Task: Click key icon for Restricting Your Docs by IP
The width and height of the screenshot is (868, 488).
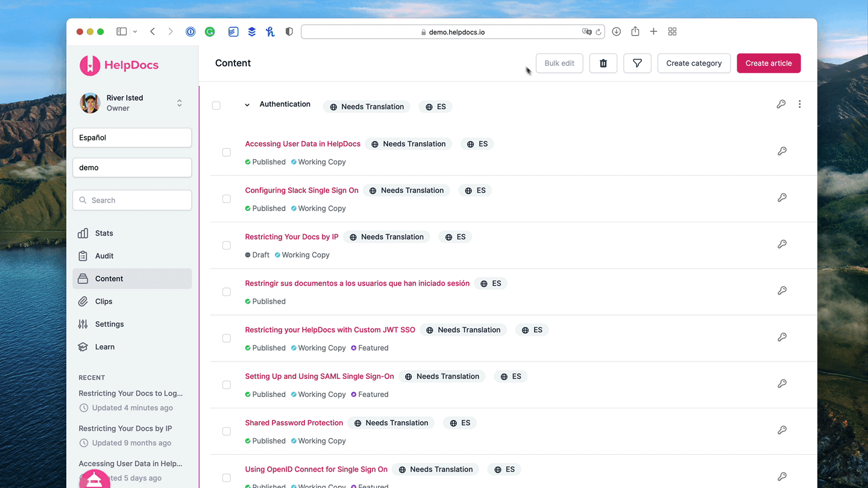Action: (782, 244)
